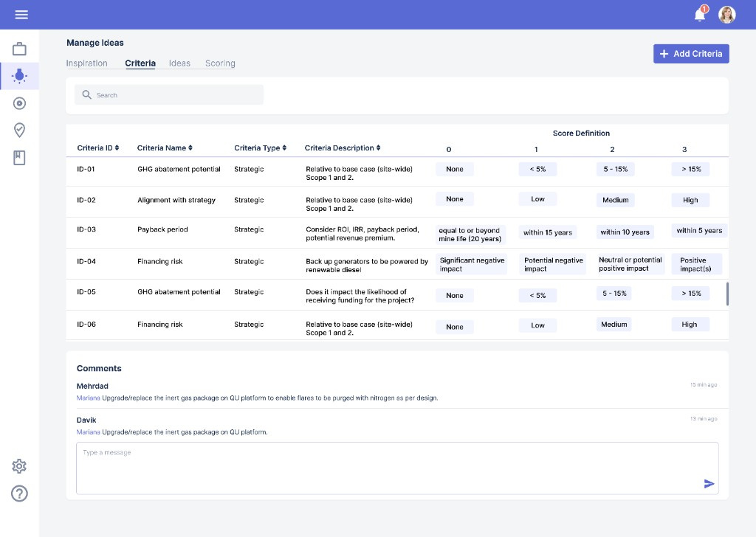Image resolution: width=756 pixels, height=537 pixels.
Task: Open the hamburger menu
Action: (21, 15)
